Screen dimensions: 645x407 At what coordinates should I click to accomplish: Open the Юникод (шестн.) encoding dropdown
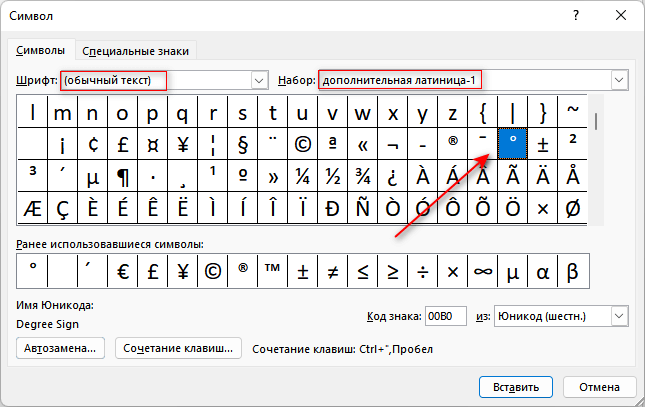(619, 317)
